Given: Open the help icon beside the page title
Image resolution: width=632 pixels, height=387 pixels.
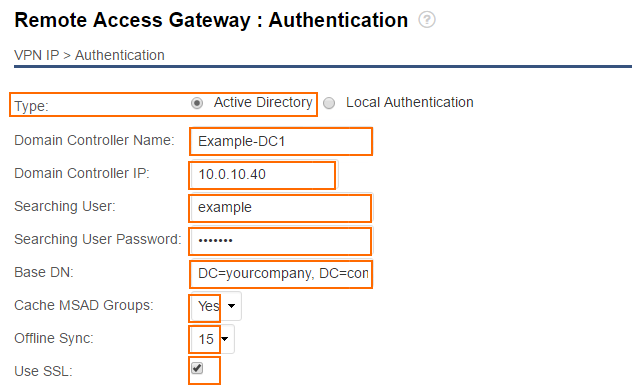Looking at the screenshot, I should [x=427, y=19].
